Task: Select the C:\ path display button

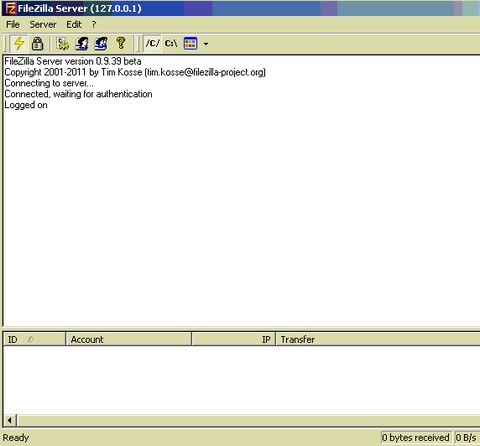Action: [171, 43]
